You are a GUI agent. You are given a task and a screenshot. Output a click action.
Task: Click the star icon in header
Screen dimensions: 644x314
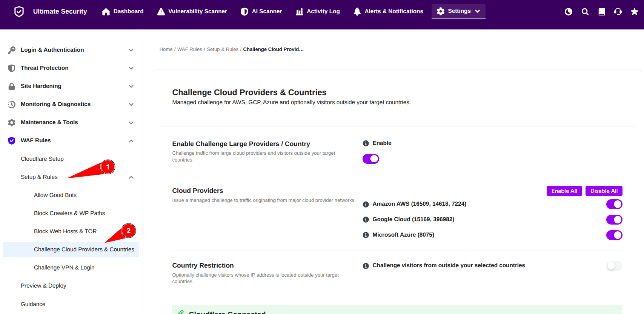click(635, 12)
